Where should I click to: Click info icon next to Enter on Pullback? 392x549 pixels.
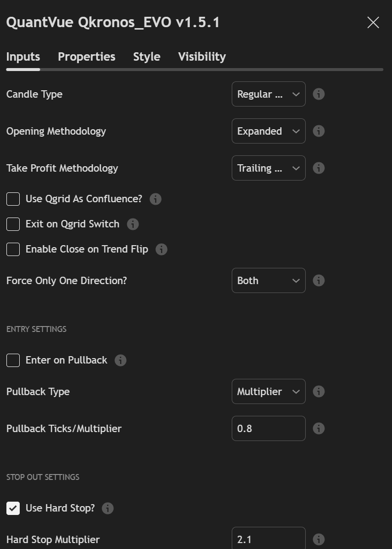120,360
